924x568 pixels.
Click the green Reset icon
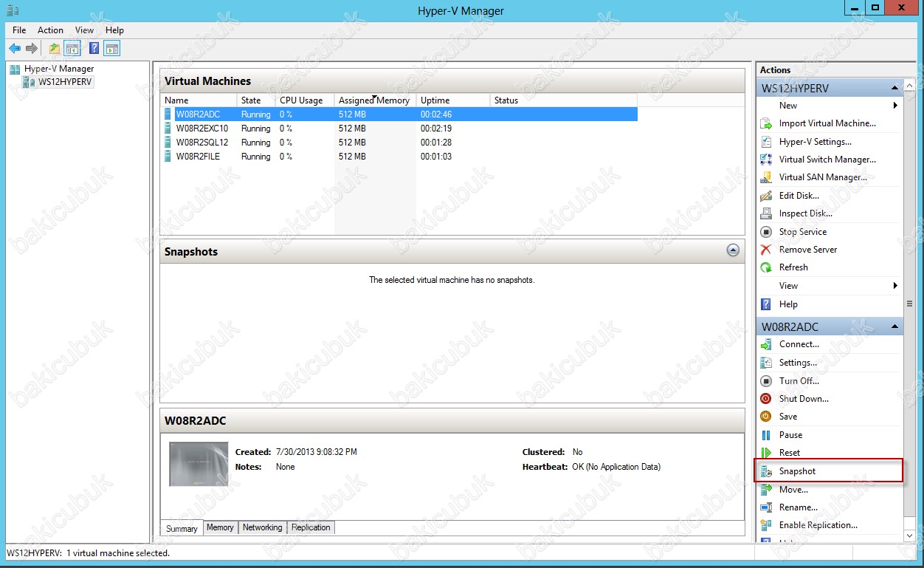pos(766,453)
